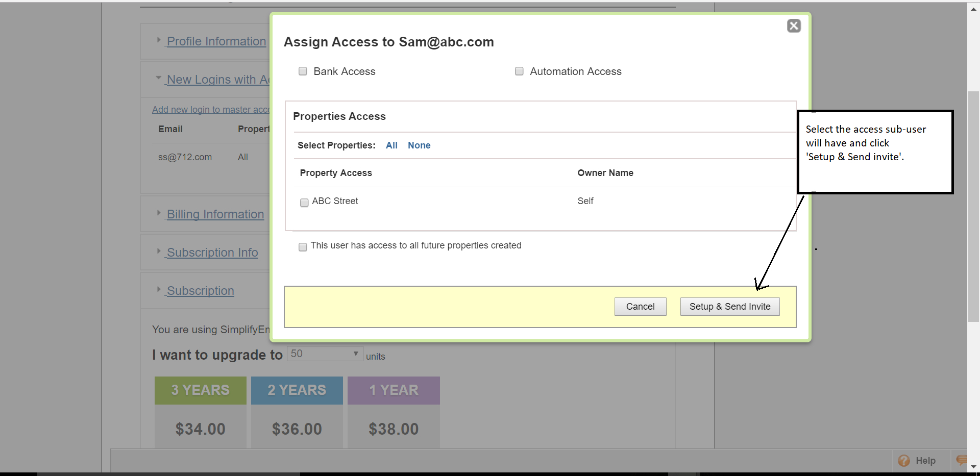Click the All value for ss@712.com
Image resolution: width=980 pixels, height=476 pixels.
click(243, 157)
